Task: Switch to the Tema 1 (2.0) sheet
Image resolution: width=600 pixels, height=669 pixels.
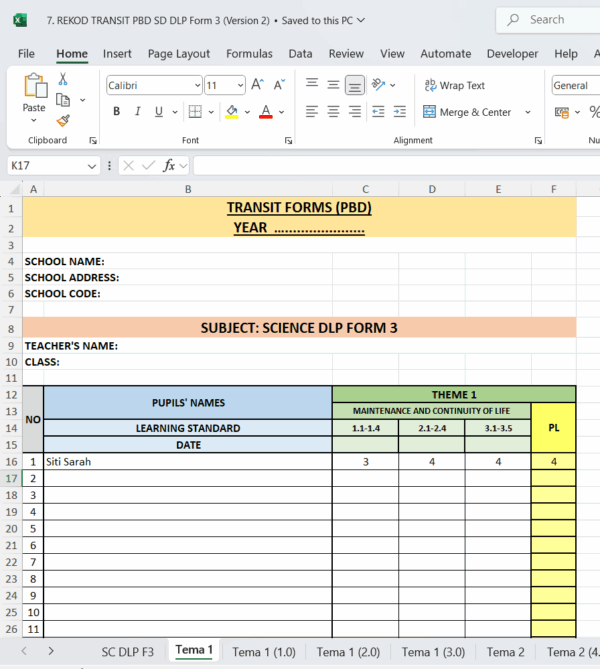Action: 348,652
